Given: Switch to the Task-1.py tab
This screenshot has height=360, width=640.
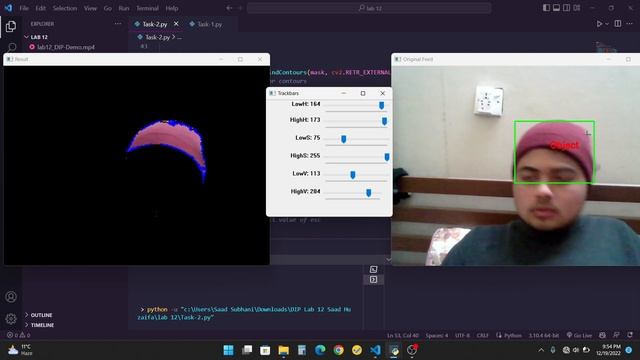Looking at the screenshot, I should click(210, 24).
